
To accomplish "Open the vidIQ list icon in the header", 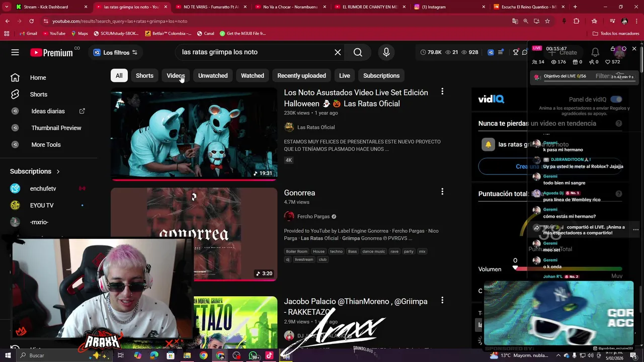I will 501,52.
